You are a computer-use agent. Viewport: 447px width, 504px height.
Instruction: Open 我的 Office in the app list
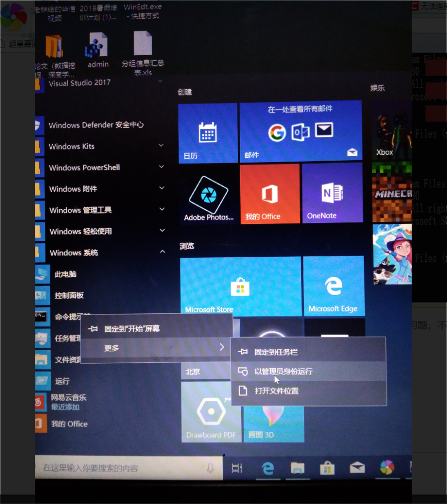point(70,424)
